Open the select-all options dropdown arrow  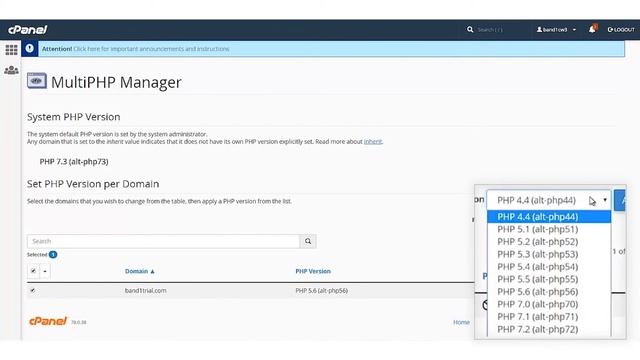click(x=45, y=271)
